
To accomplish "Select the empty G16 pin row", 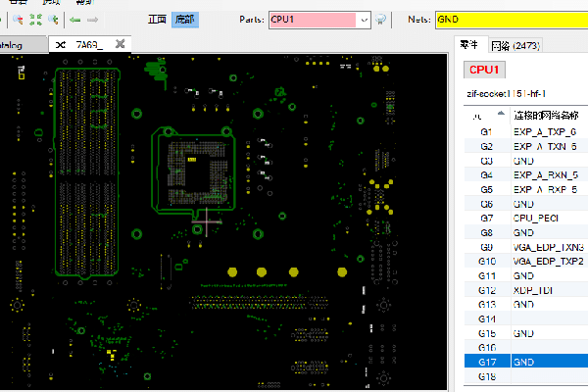I will (x=525, y=348).
